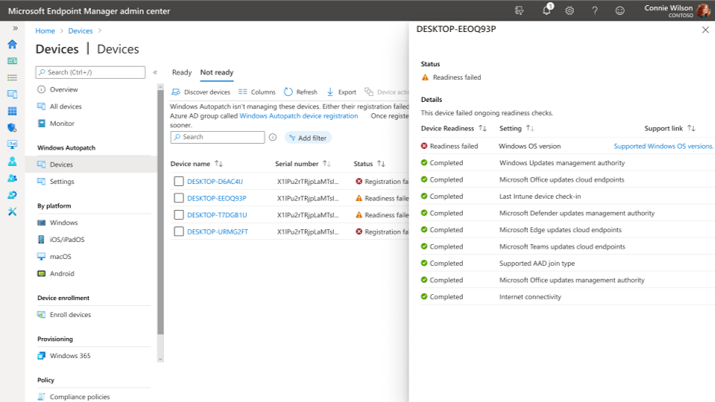Open Windows Autopatch device registration link
Image resolution: width=715 pixels, height=402 pixels.
tap(299, 116)
